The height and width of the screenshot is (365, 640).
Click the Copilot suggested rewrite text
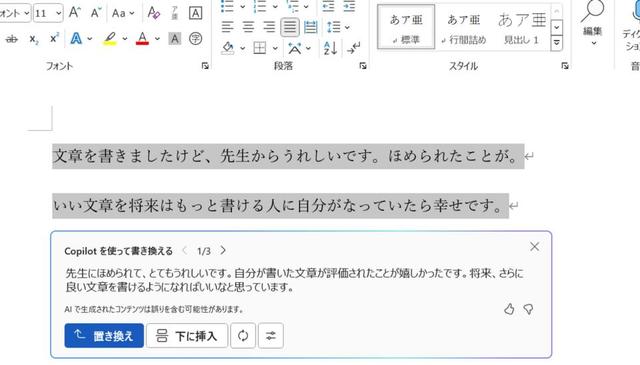(294, 280)
